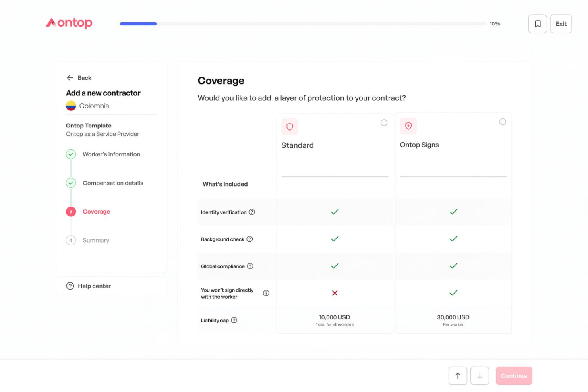Viewport: 588px width, 392px height.
Task: Select the Ontop Signs radio button
Action: (503, 122)
